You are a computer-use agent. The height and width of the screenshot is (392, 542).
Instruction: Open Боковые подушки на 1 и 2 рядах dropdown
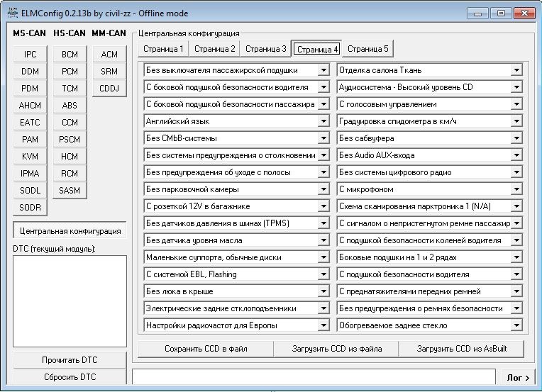429,257
